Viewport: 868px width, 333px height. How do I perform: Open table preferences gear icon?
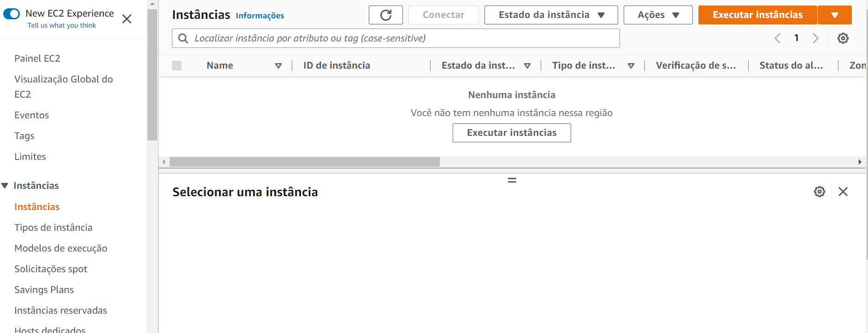[843, 38]
